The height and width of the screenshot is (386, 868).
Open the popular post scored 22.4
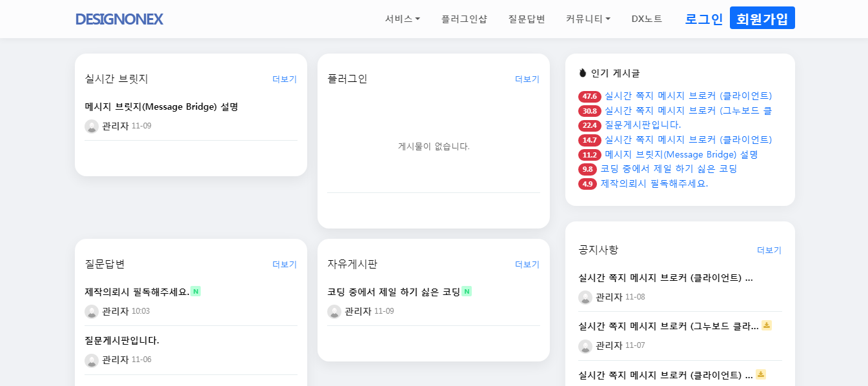pyautogui.click(x=643, y=125)
